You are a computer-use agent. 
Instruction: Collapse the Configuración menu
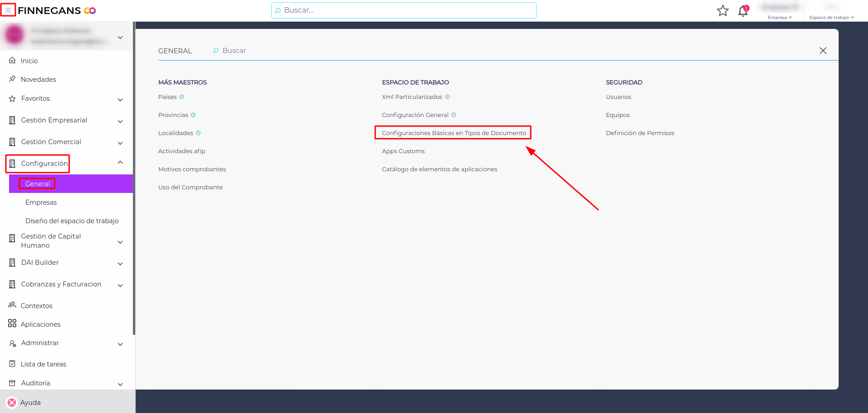point(120,162)
